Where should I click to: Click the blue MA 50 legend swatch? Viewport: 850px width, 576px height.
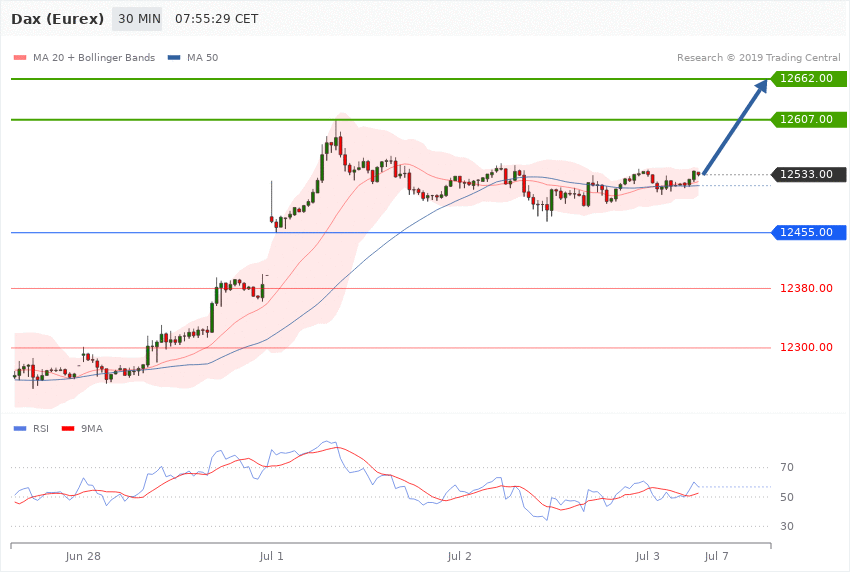174,57
